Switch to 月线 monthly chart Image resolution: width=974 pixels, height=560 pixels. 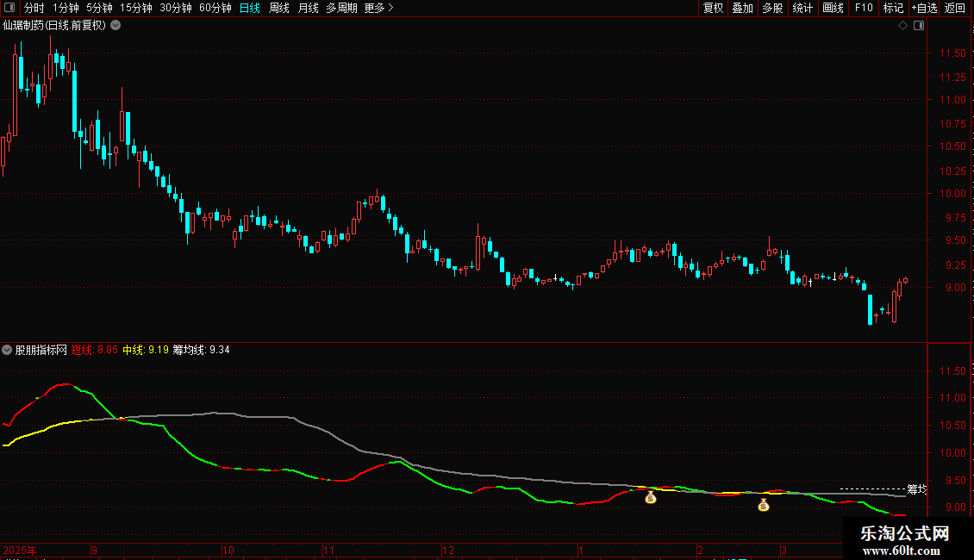(308, 8)
